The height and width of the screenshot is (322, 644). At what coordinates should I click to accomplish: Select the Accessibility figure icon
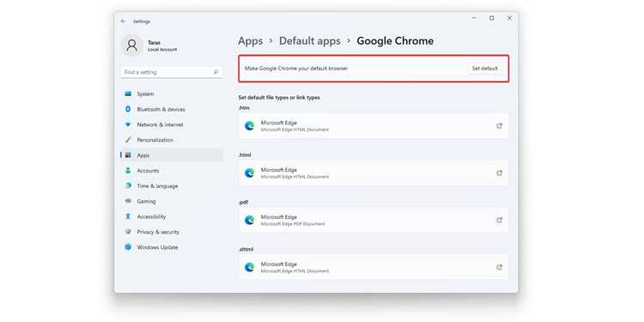128,216
